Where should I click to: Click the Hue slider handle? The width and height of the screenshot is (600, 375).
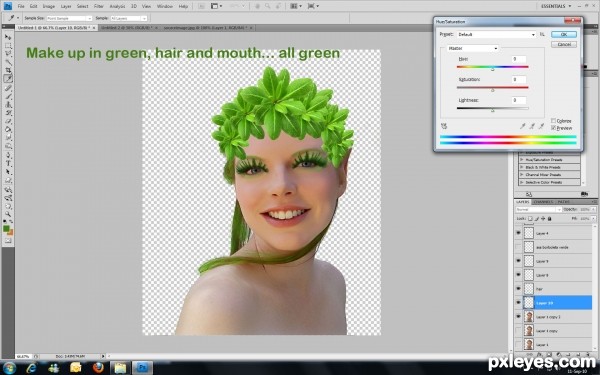coord(492,69)
